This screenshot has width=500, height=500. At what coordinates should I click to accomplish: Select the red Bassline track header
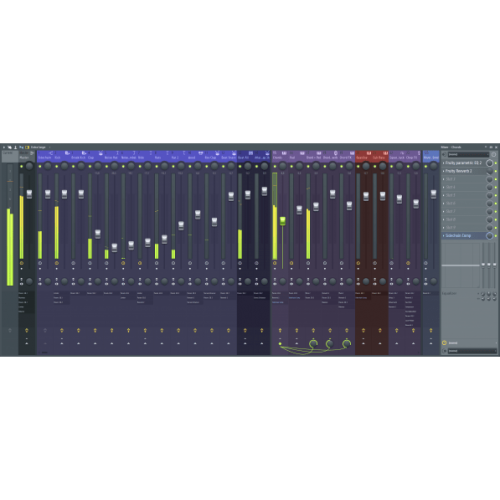point(364,157)
